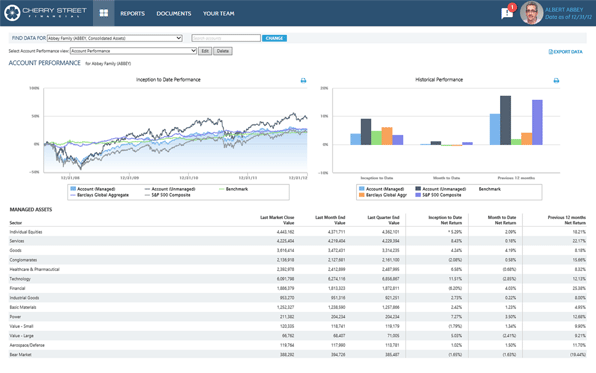Click the Export Data document icon
This screenshot has height=373, width=596.
coord(550,52)
